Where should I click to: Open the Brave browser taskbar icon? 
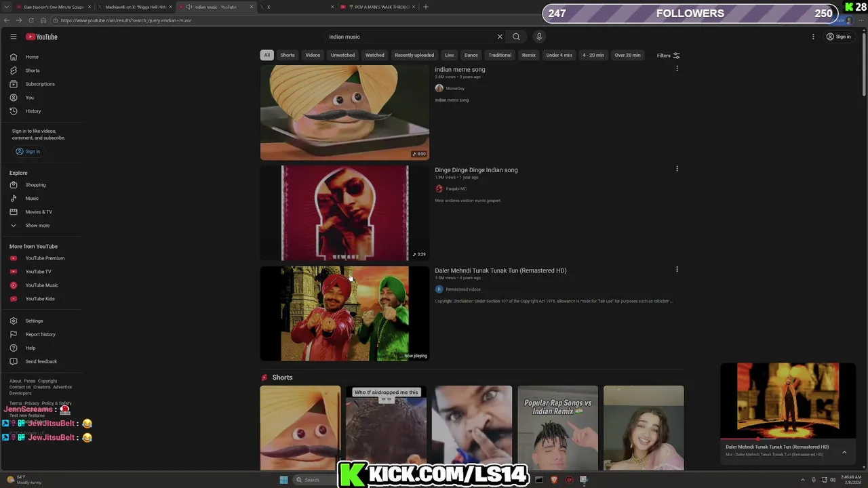click(554, 480)
